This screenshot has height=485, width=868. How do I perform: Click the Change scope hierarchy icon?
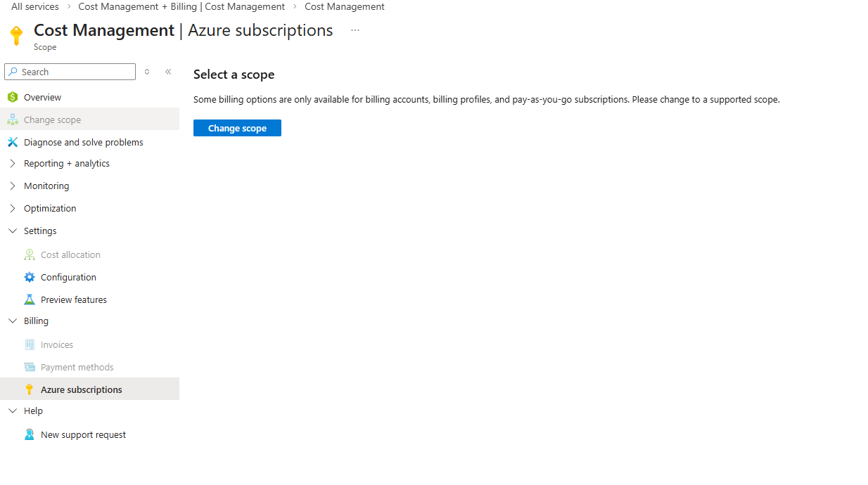13,119
